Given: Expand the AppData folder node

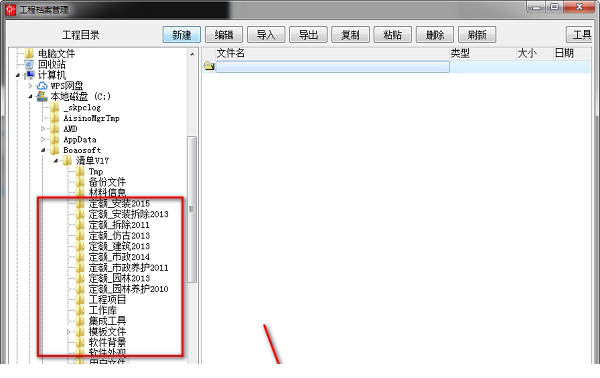Looking at the screenshot, I should click(x=43, y=139).
